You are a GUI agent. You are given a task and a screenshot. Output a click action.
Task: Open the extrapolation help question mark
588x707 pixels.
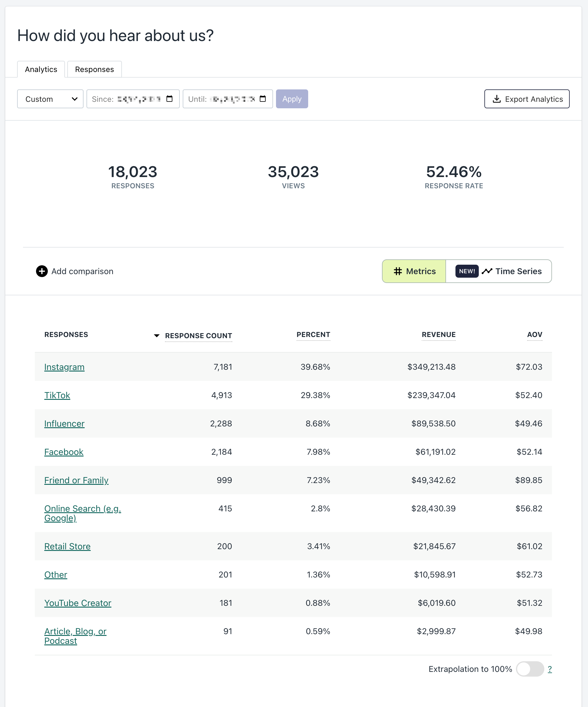coord(550,669)
